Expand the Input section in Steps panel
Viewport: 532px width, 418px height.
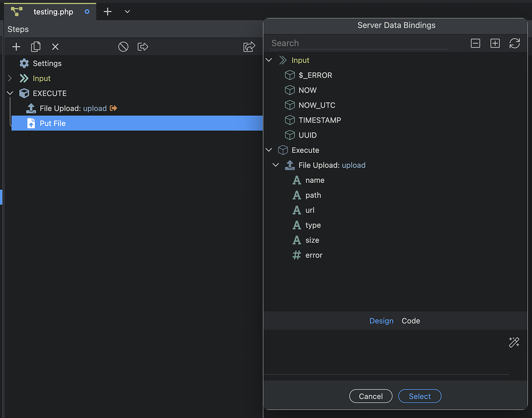click(10, 78)
